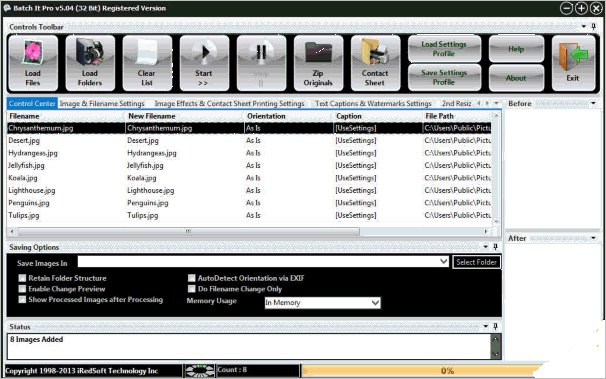Zip Originals folder icon button

pos(318,63)
